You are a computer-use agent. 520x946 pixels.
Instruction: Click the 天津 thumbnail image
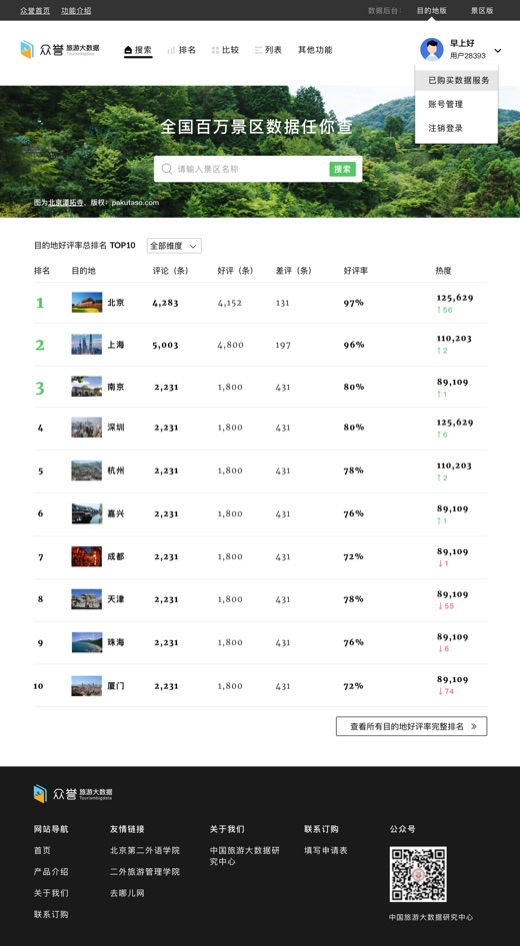coord(87,599)
